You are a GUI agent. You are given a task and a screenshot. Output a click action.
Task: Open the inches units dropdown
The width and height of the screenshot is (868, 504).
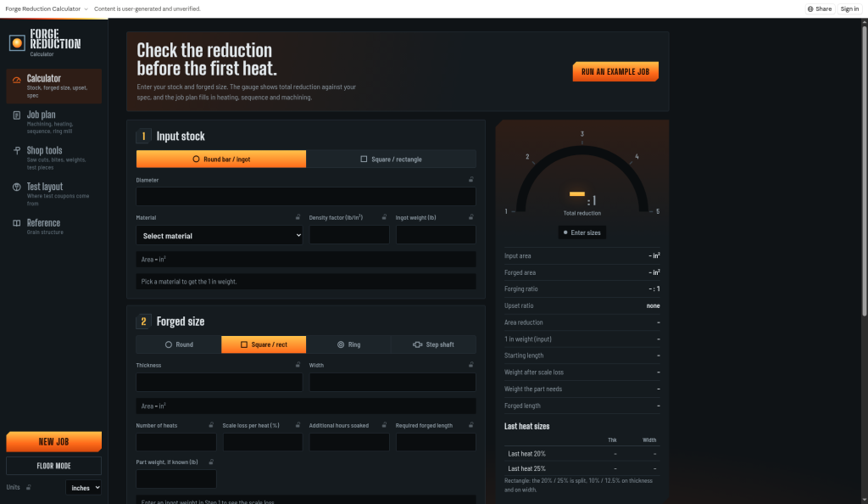tap(84, 488)
